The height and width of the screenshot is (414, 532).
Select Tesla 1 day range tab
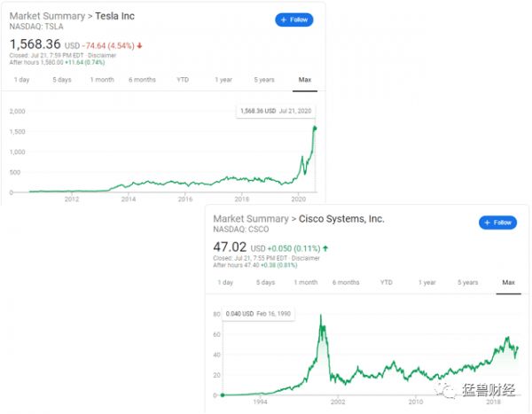[20, 80]
